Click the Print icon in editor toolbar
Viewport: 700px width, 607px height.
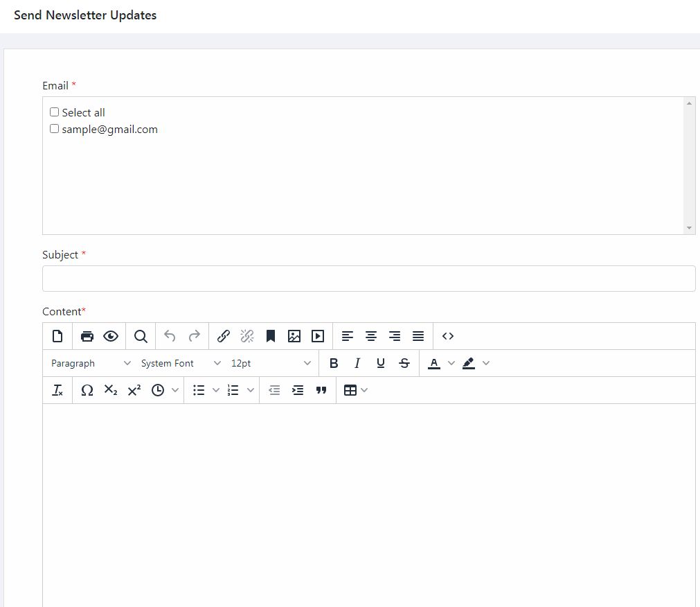click(x=87, y=336)
